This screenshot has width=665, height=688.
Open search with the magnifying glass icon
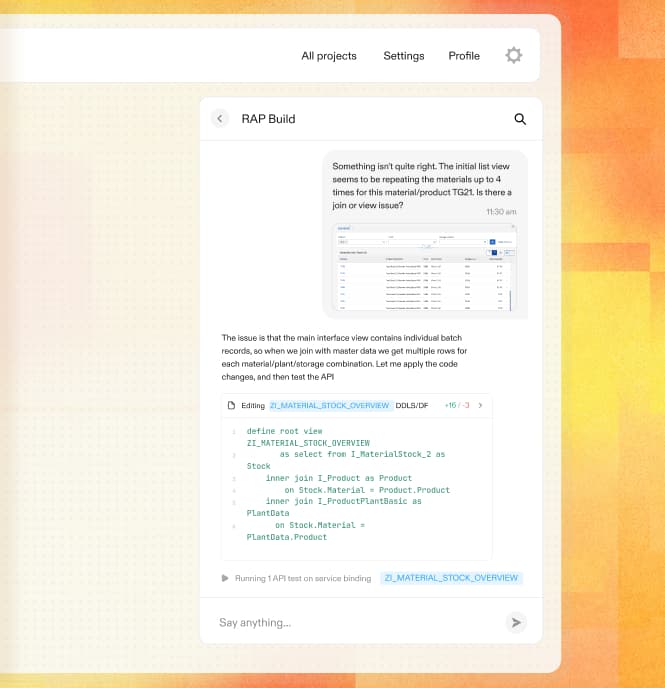pyautogui.click(x=520, y=119)
